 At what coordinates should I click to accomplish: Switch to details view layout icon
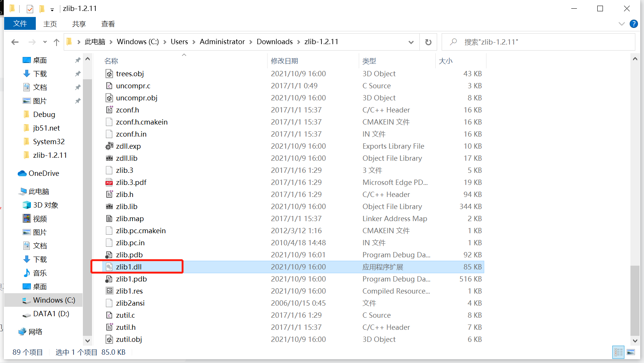618,352
